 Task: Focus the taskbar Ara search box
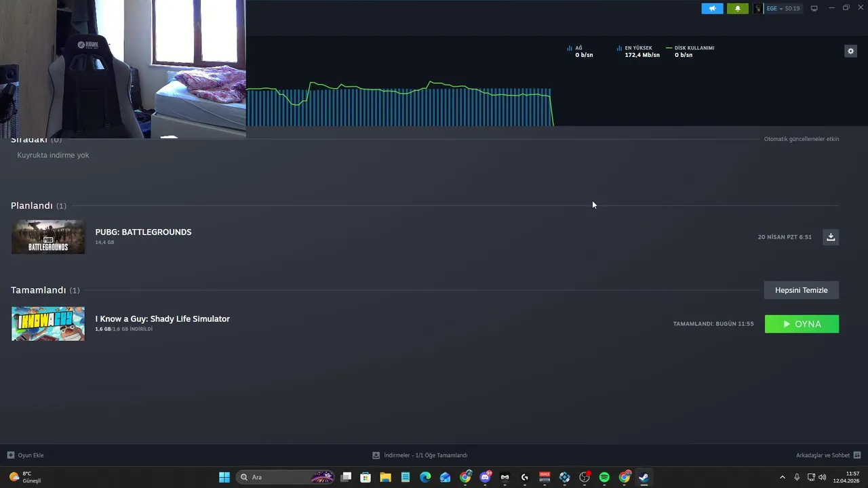[x=285, y=477]
